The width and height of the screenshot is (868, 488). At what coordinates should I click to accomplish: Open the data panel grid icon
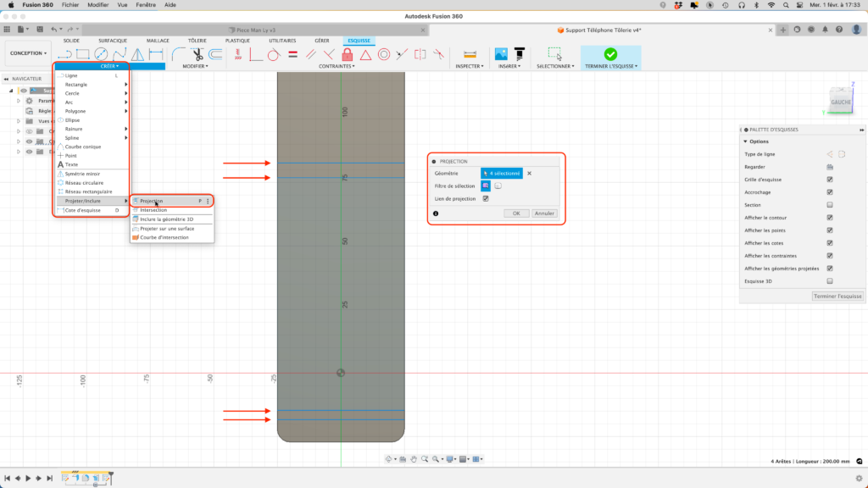pyautogui.click(x=7, y=30)
